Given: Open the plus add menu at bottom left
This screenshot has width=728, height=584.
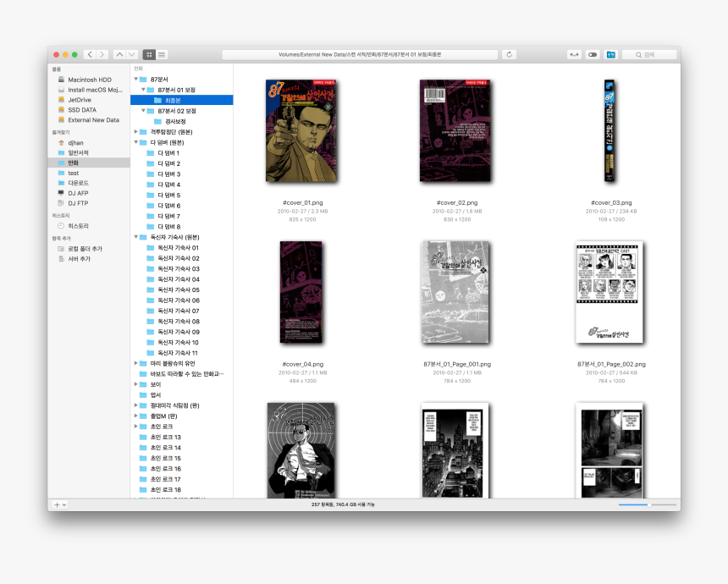Looking at the screenshot, I should [x=60, y=504].
